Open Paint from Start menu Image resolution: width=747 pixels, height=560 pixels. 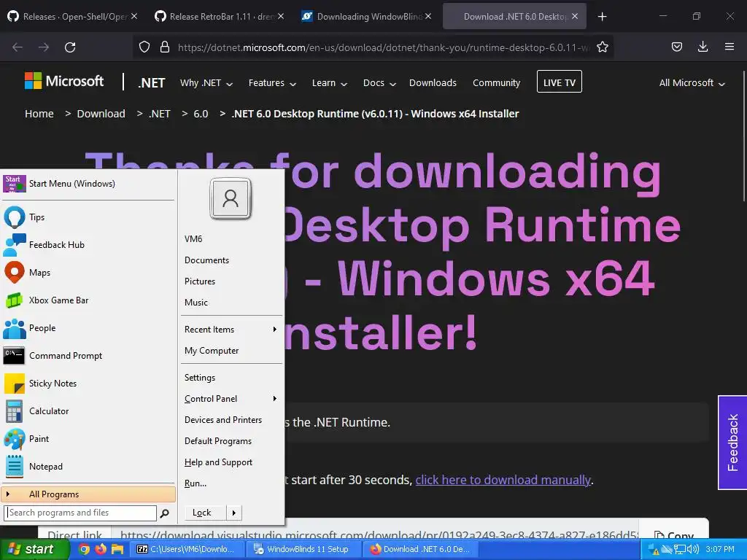(x=88, y=438)
